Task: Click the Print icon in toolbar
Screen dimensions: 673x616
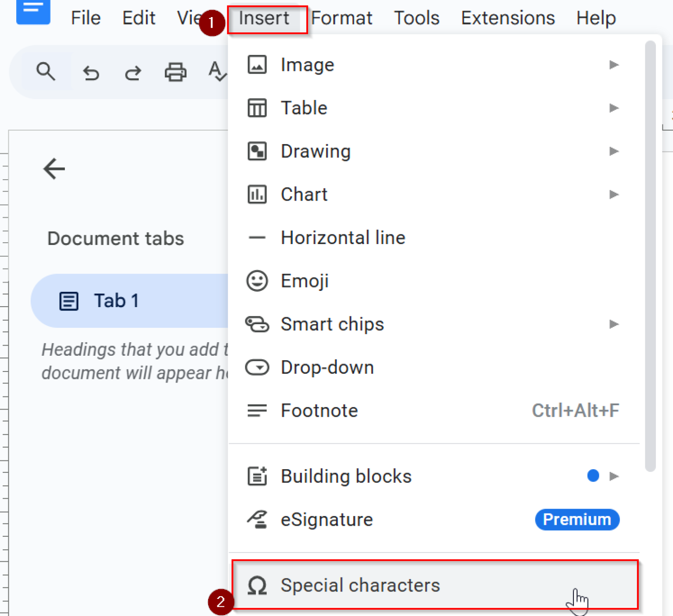Action: coord(175,72)
